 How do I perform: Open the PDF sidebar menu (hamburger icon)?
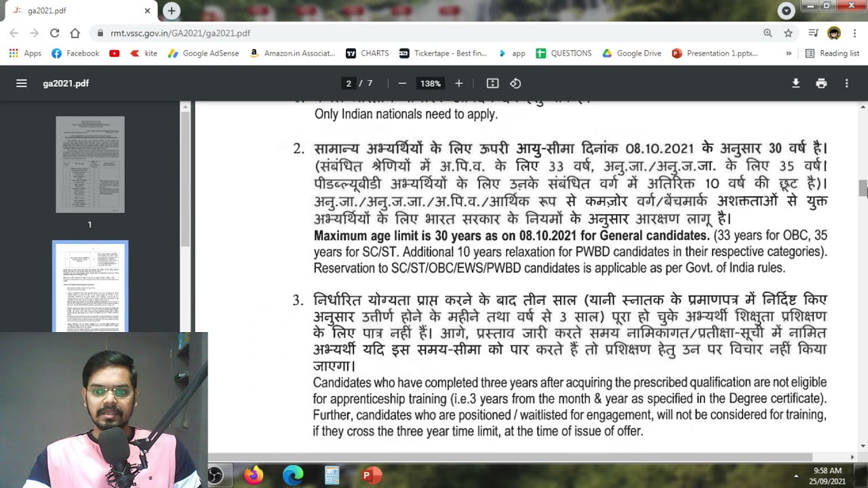point(22,83)
